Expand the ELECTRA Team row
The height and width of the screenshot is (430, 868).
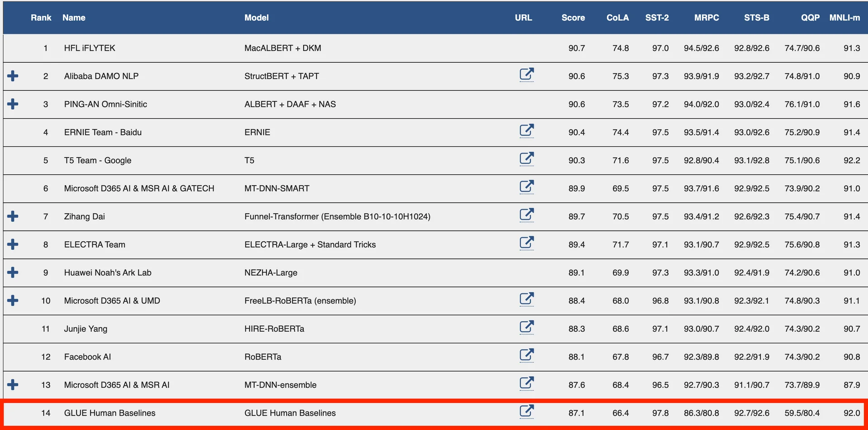tap(13, 244)
